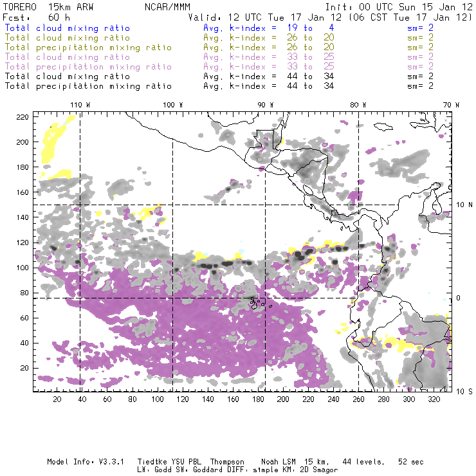
Task: Click the olive 'Total precipitation mixing ratio' legend line
Action: 88,48
